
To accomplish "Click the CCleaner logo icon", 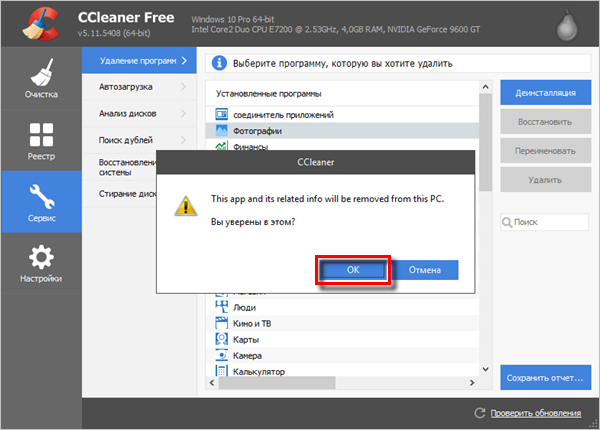I will [x=41, y=24].
